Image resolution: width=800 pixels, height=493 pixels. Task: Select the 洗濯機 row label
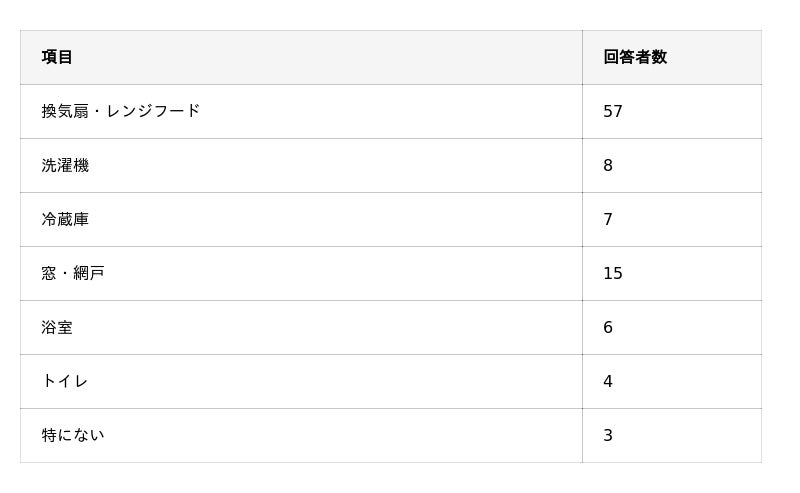pos(65,165)
